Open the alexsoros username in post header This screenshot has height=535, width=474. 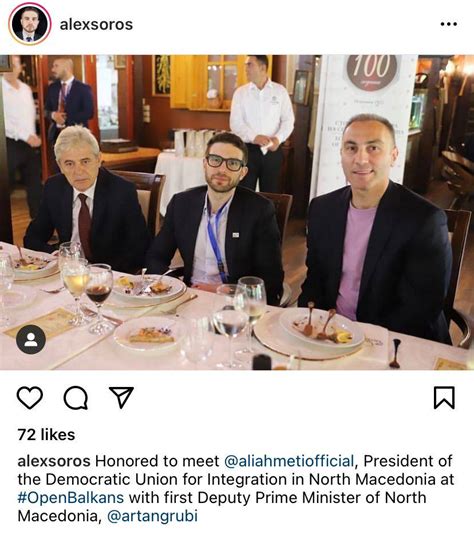[96, 25]
